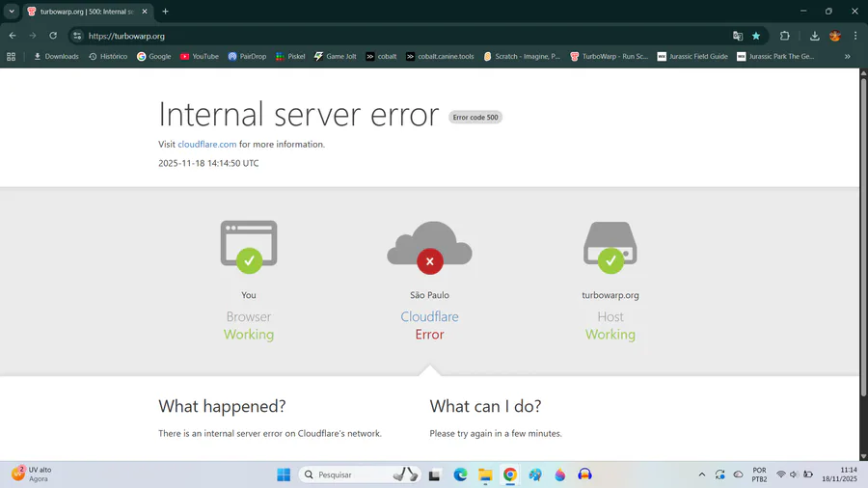Reload the turbowarp.org page
This screenshot has height=488, width=868.
[x=53, y=36]
